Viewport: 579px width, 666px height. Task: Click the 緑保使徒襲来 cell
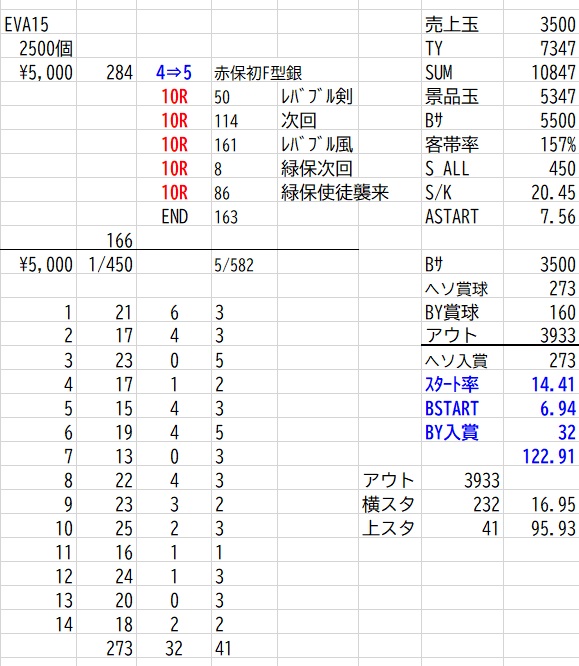coord(335,193)
